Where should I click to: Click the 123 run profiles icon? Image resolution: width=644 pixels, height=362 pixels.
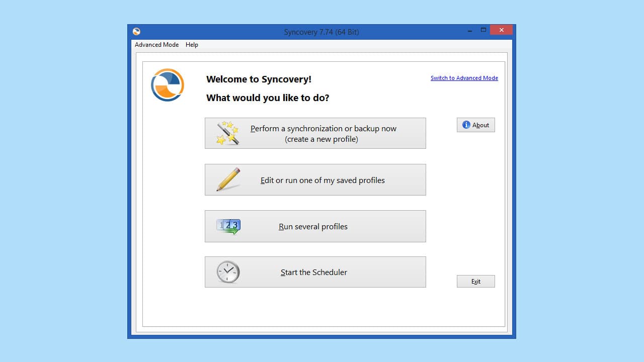pos(227,226)
